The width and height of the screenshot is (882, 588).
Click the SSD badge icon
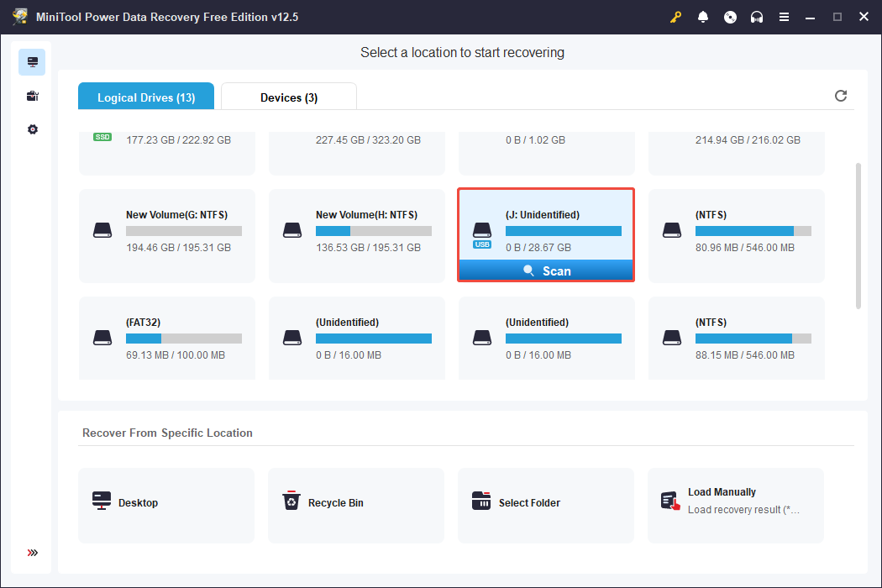pyautogui.click(x=102, y=137)
